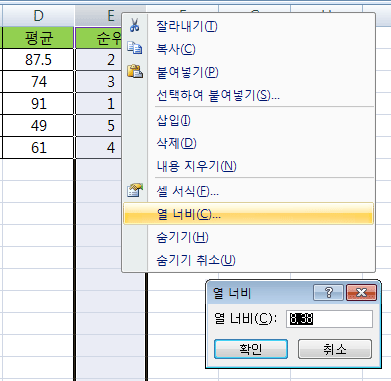Viewport: 391px width, 381px height.
Task: Select 삭제(D) menu item
Action: (x=248, y=143)
